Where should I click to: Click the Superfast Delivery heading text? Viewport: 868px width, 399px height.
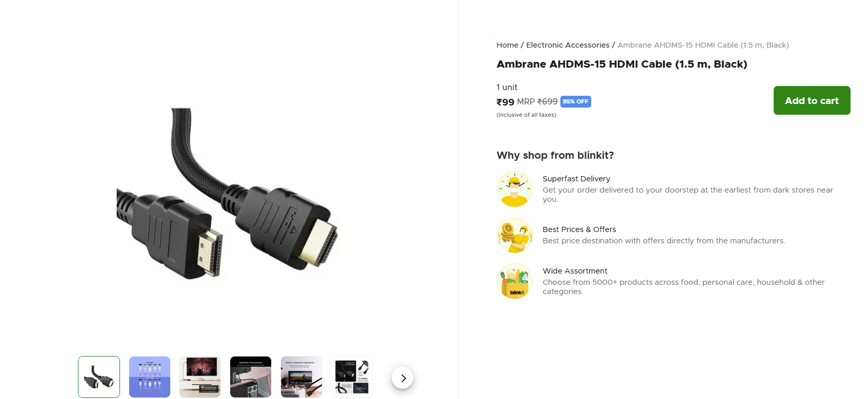[x=576, y=179]
